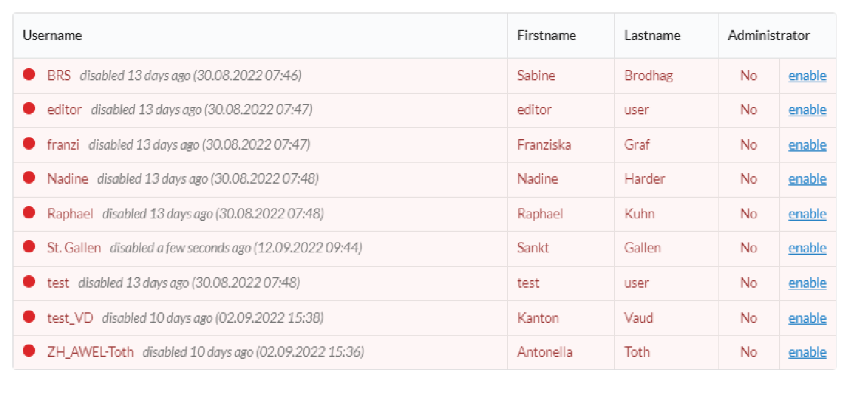Toggle the red status indicator for ZH_AWEL-Toth
The image size is (868, 394).
(28, 351)
